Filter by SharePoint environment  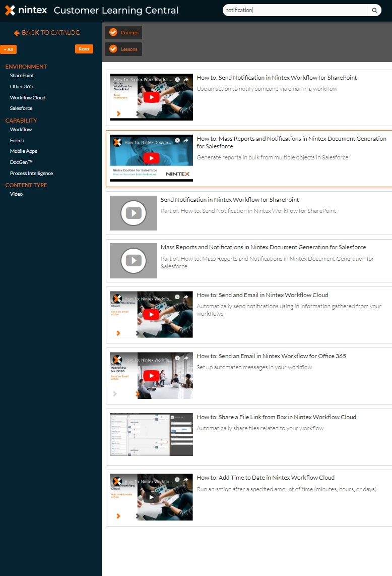click(22, 75)
